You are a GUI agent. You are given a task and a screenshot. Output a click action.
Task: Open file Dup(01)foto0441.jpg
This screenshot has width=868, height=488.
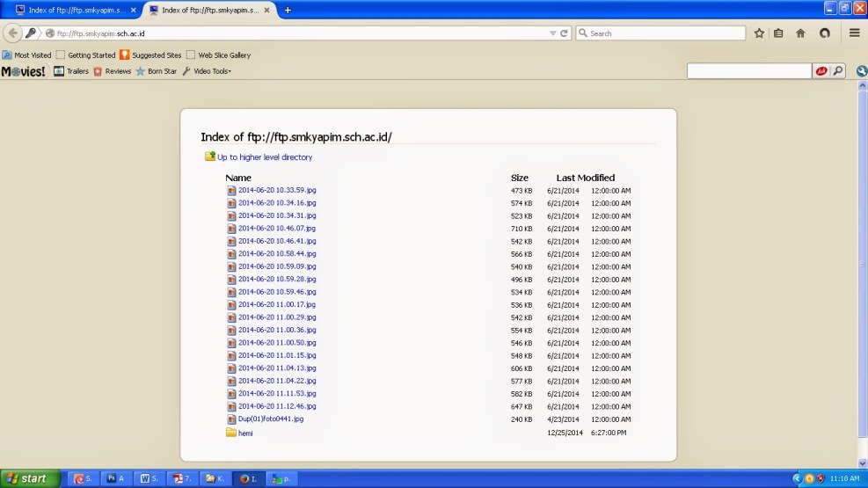pos(271,419)
